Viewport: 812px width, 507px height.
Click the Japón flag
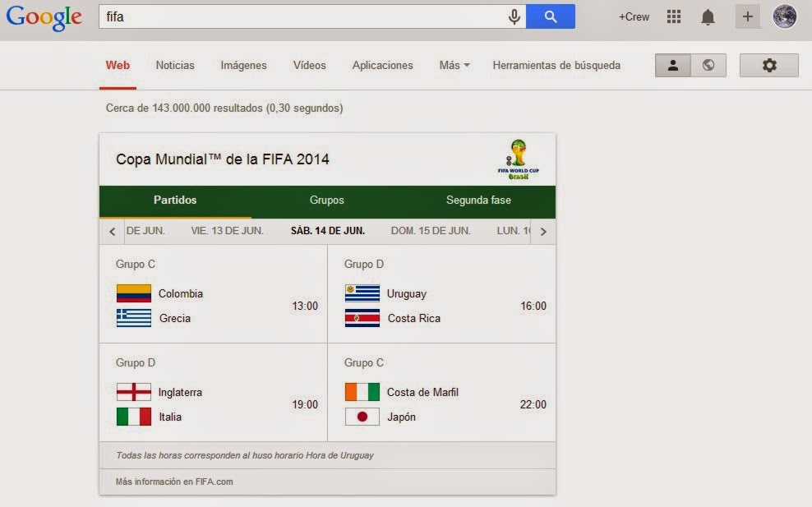pyautogui.click(x=362, y=417)
